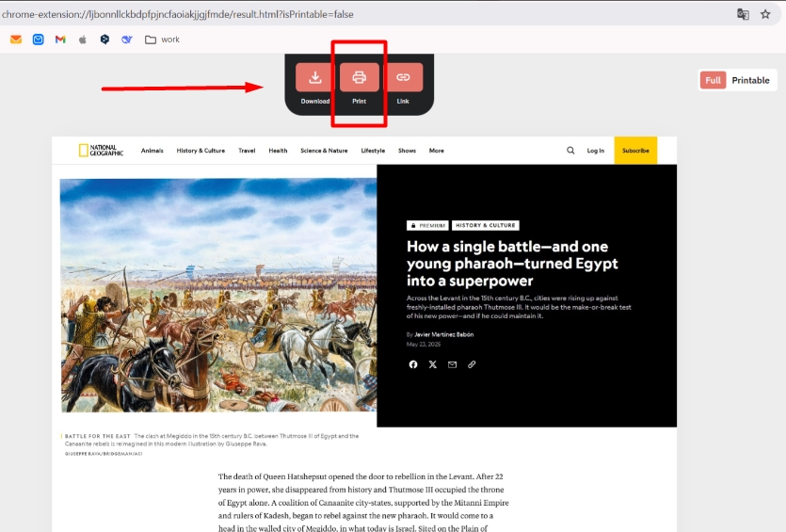
Task: Open the Lifestyle nav item
Action: click(373, 151)
